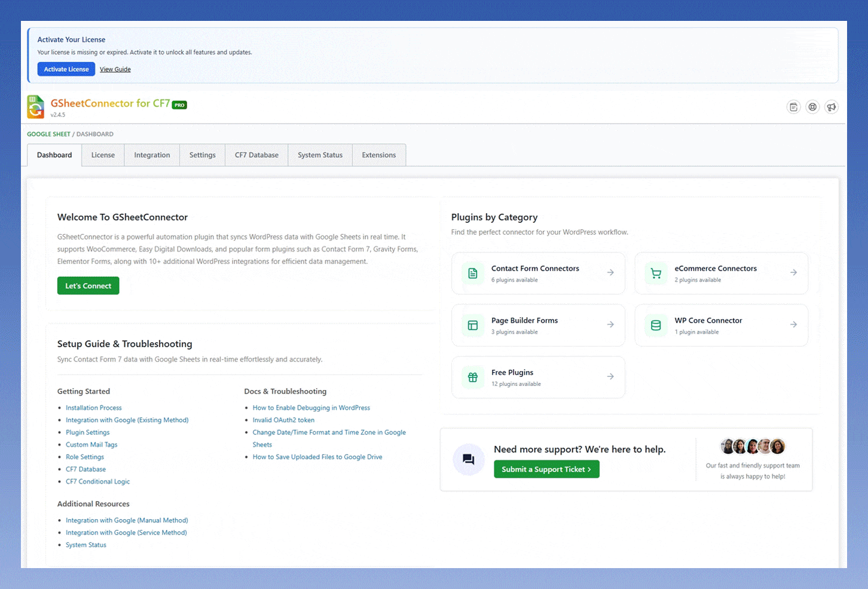Expand Page Builder Forms arrow
This screenshot has height=589, width=868.
[x=610, y=324]
